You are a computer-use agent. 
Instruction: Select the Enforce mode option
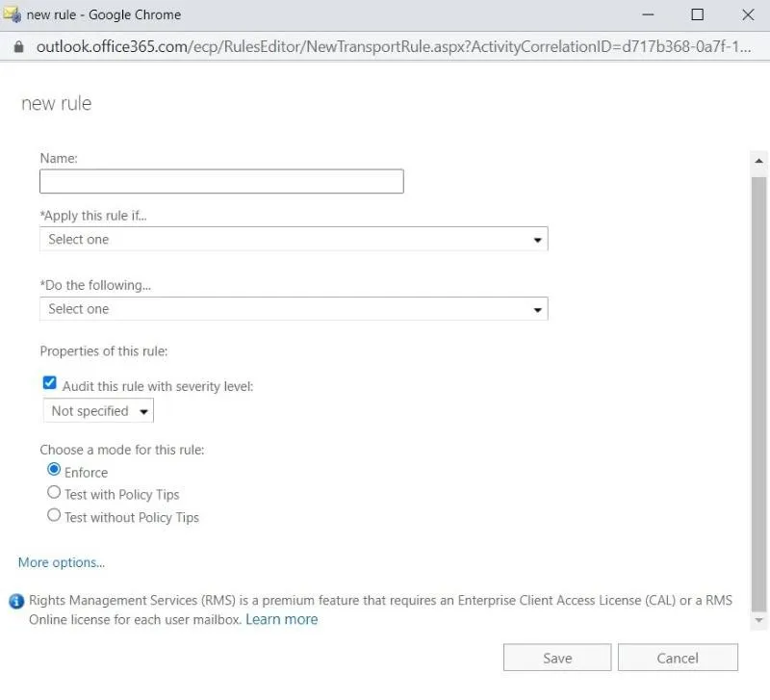[54, 470]
